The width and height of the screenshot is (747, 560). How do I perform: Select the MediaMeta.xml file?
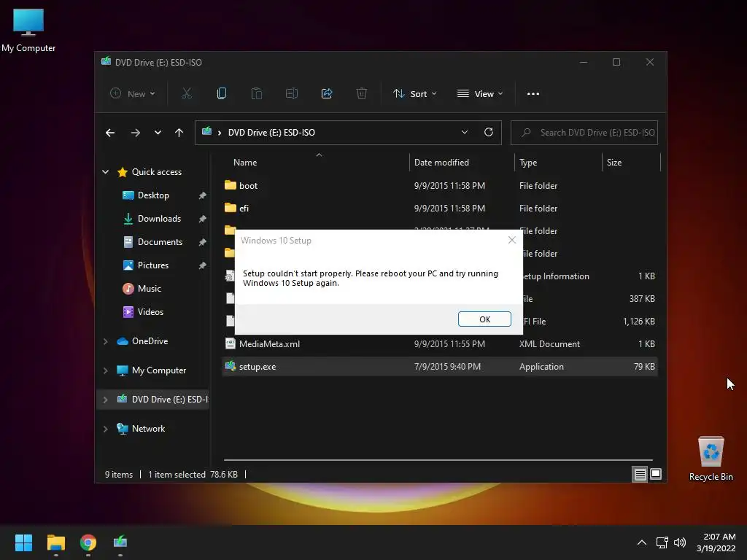click(439, 344)
